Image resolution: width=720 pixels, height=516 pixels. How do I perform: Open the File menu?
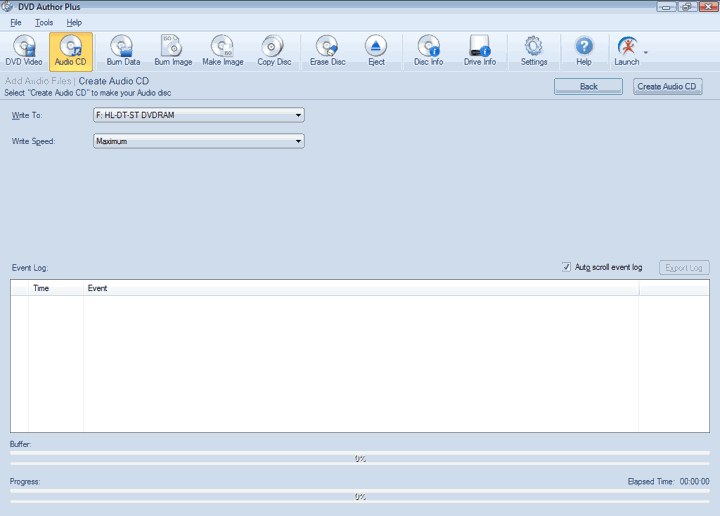tap(16, 22)
